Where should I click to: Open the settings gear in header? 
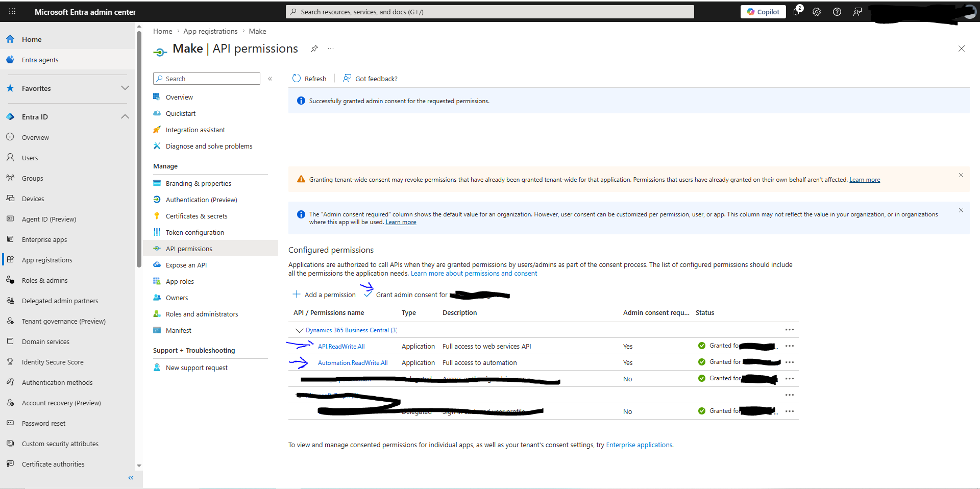tap(817, 12)
